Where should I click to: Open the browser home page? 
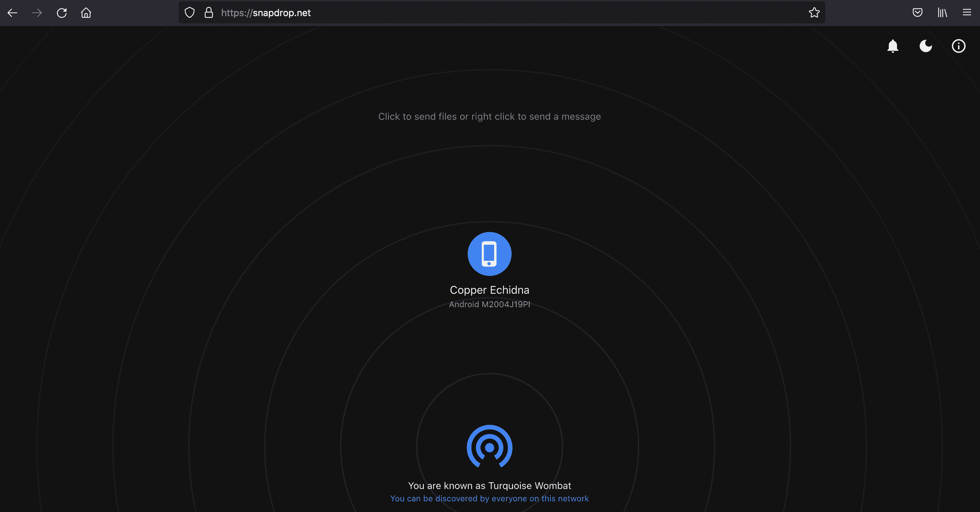coord(86,13)
